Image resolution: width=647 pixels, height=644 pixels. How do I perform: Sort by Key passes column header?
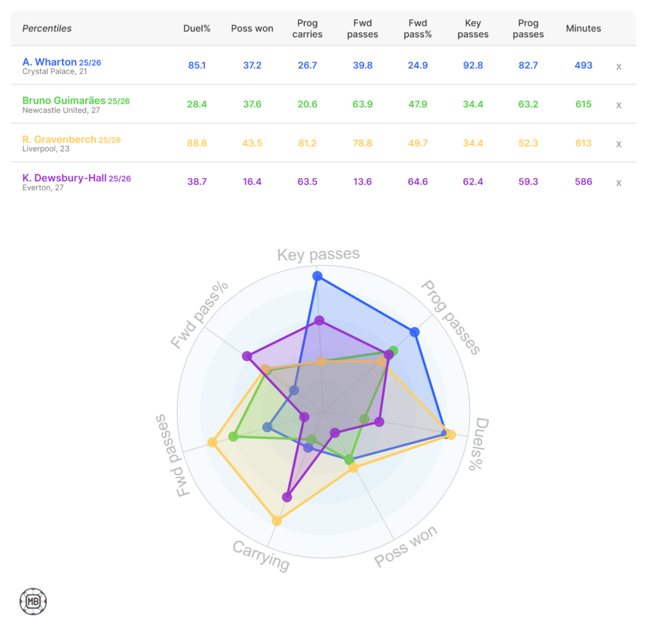click(473, 28)
